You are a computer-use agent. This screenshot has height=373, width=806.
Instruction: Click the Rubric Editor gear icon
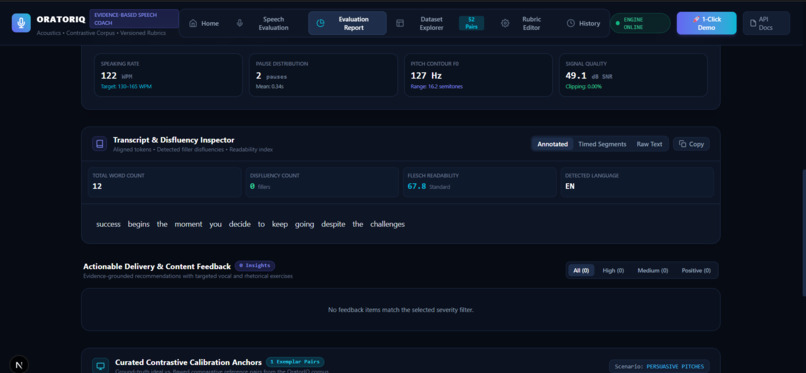click(x=505, y=23)
